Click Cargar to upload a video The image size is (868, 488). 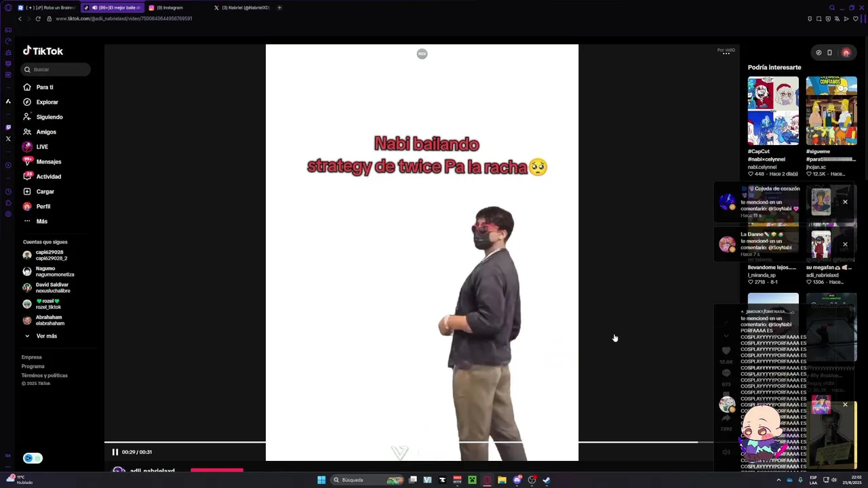45,192
